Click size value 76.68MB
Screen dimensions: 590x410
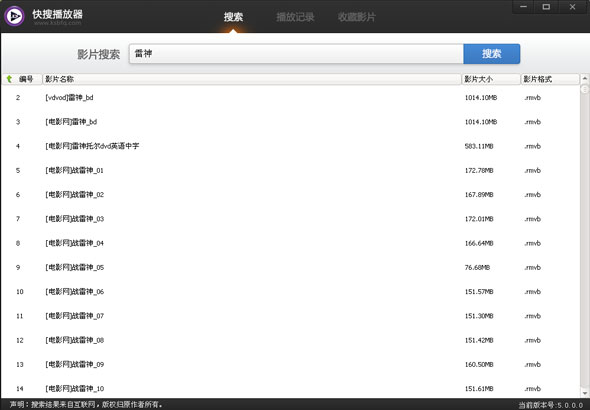coord(477,267)
